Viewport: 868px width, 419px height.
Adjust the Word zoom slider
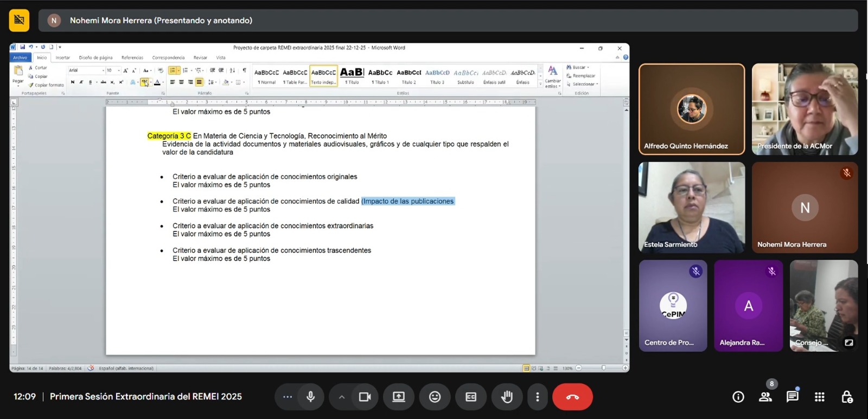pos(603,368)
